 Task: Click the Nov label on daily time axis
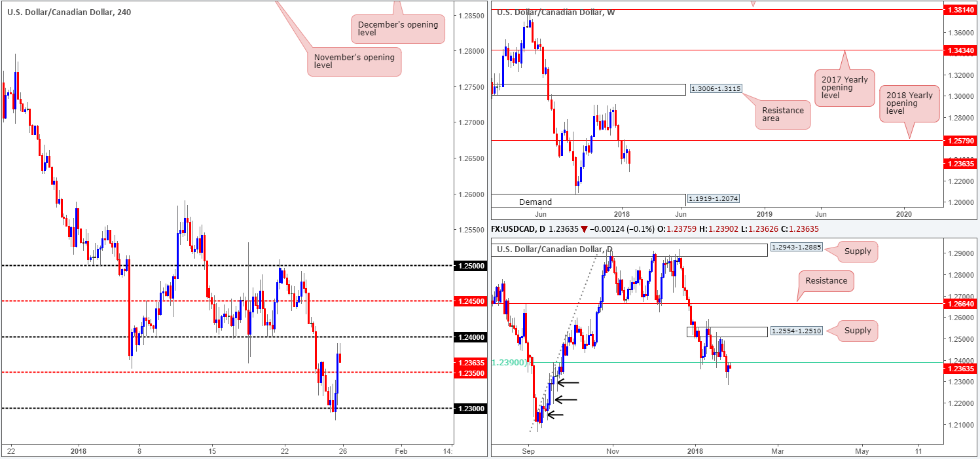[x=612, y=451]
